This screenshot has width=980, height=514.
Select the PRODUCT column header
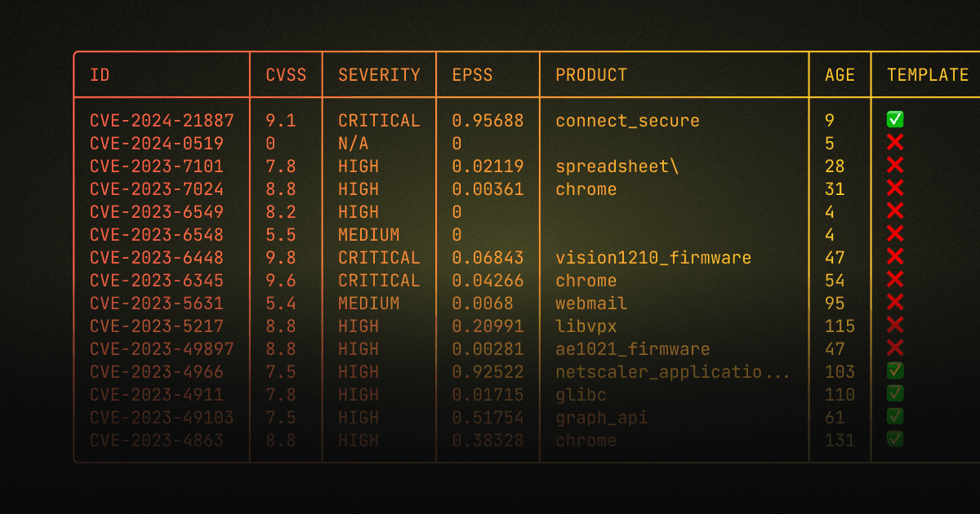point(590,74)
